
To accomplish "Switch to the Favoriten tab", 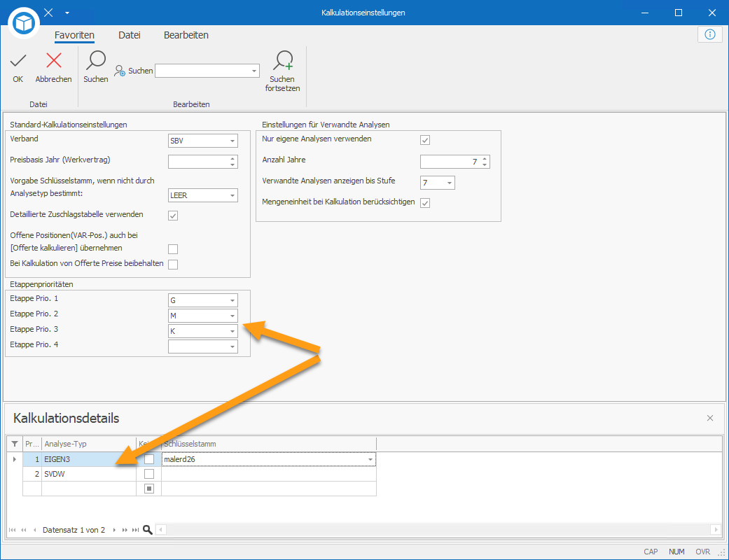I will (x=74, y=35).
